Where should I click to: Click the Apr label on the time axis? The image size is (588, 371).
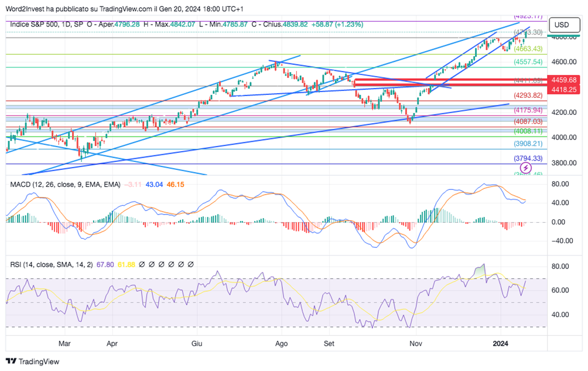pos(112,343)
